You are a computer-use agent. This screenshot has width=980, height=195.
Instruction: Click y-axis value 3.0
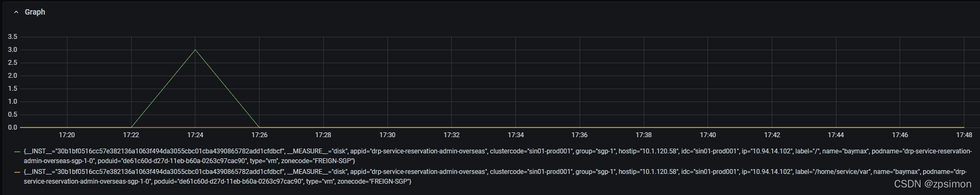click(12, 50)
